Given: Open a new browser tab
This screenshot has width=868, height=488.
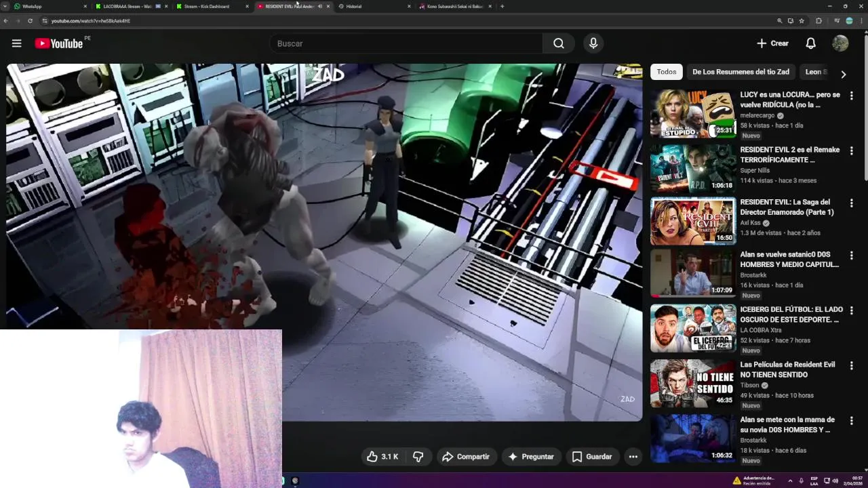Looking at the screenshot, I should point(502,6).
